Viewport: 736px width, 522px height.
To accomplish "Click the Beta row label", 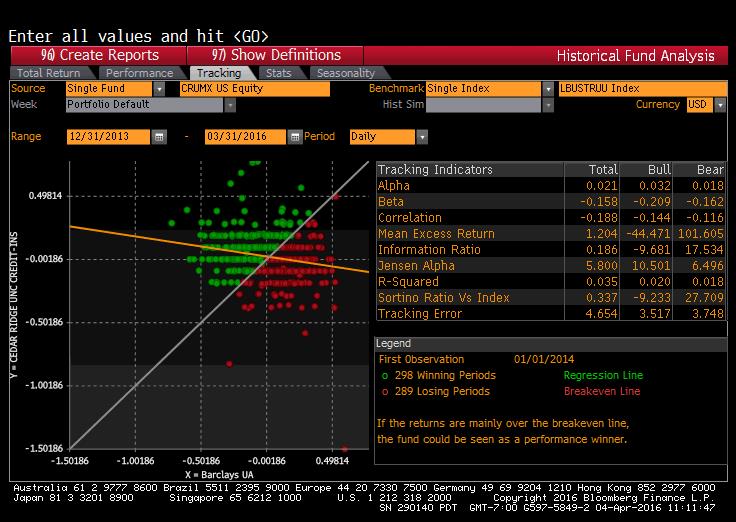I will click(391, 202).
